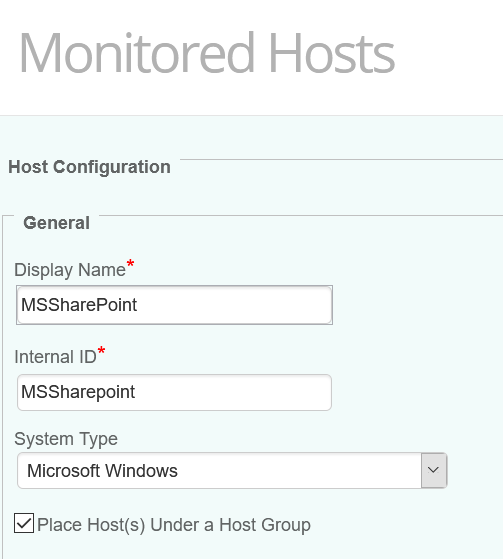Click the Display Name field containing MSSharePoint
Viewport: 503px width, 559px height.
coord(174,305)
